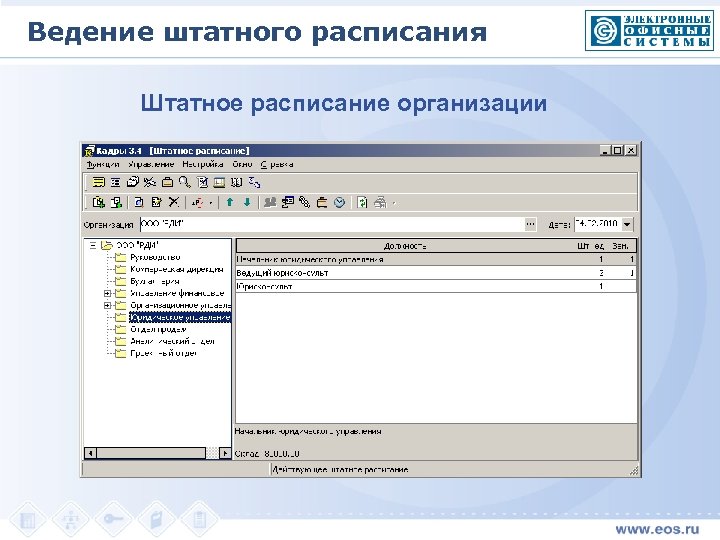Click the Шт. ед. column header
This screenshot has width=720, height=540.
point(591,246)
